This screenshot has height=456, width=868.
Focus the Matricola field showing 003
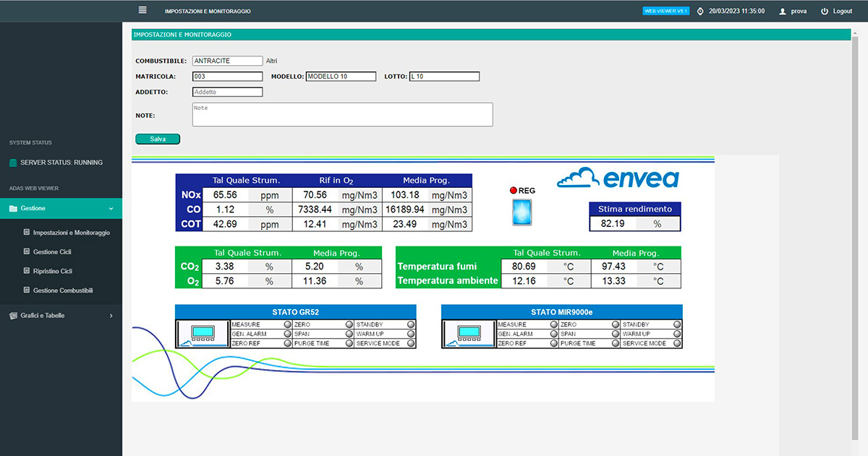tap(227, 77)
